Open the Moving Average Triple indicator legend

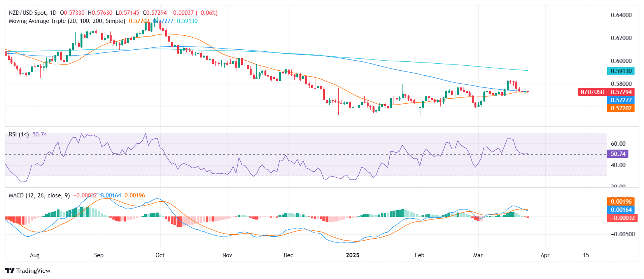[x=67, y=21]
